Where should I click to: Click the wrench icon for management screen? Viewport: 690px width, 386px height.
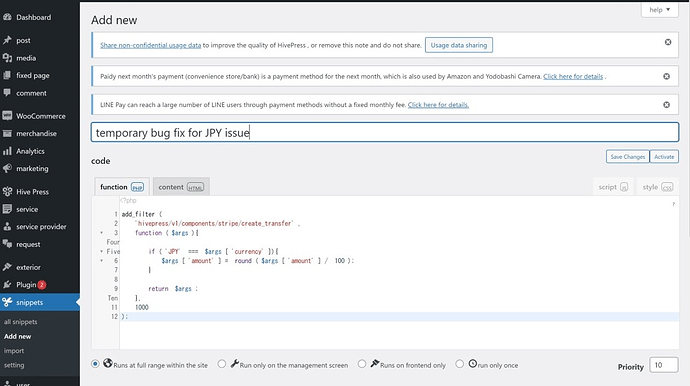coord(235,363)
